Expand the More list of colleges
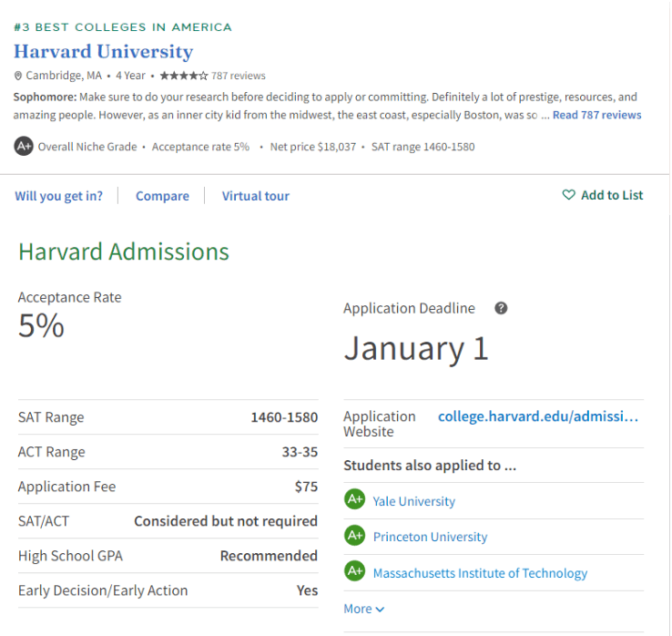This screenshot has width=672, height=636. point(364,609)
